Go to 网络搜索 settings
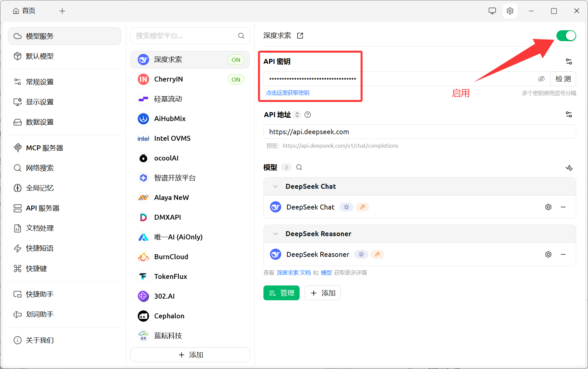Image resolution: width=588 pixels, height=369 pixels. click(40, 168)
